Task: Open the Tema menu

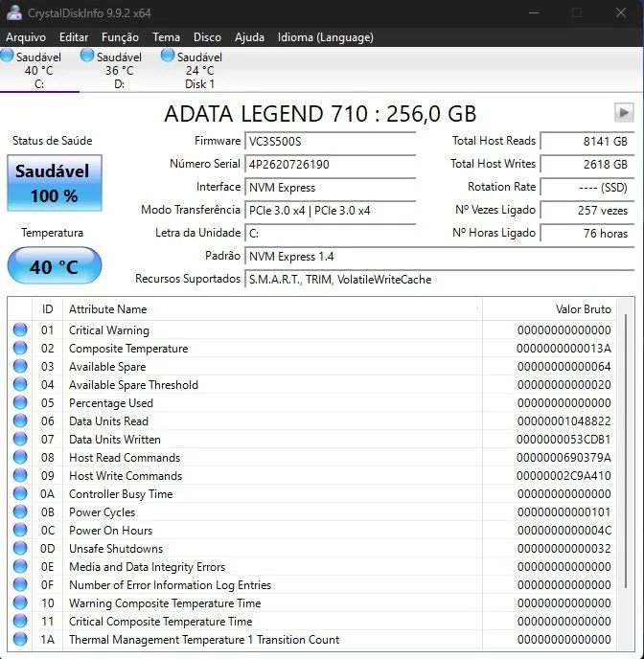Action: (x=166, y=37)
